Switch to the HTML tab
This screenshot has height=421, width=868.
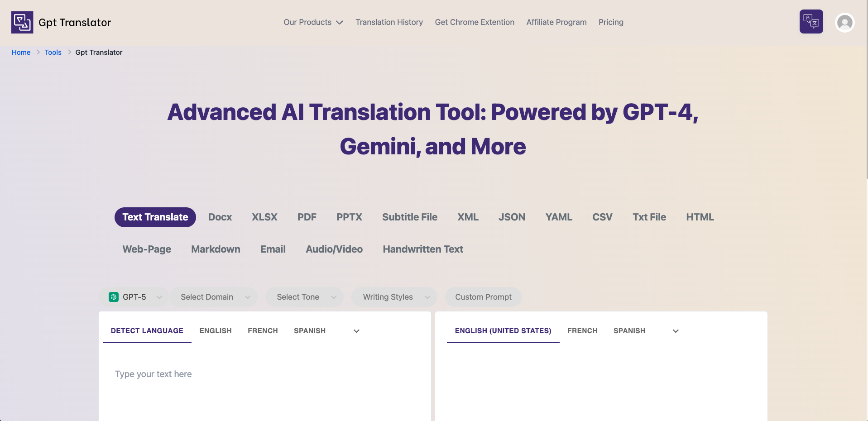[x=700, y=217]
